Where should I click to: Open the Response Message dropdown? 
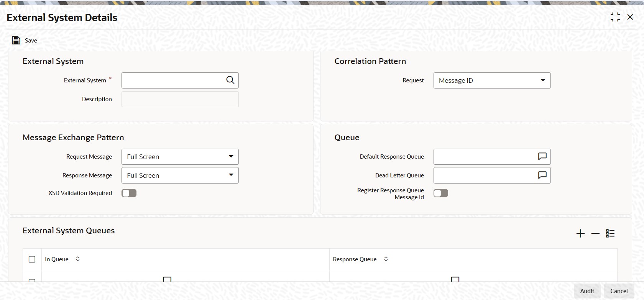(x=180, y=175)
